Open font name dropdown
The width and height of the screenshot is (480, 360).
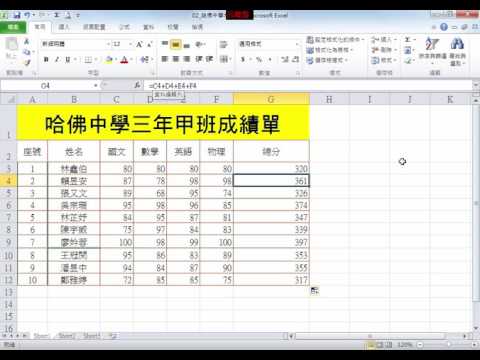tap(108, 44)
